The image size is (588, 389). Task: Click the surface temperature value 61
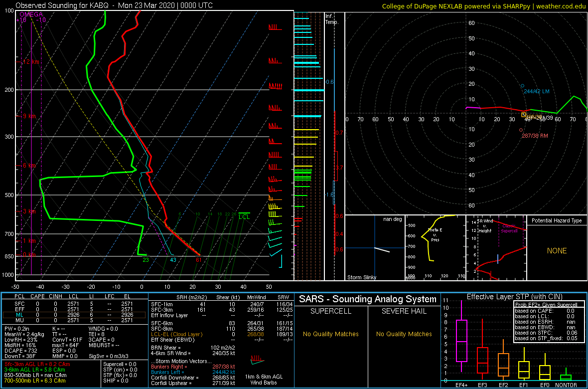199,260
